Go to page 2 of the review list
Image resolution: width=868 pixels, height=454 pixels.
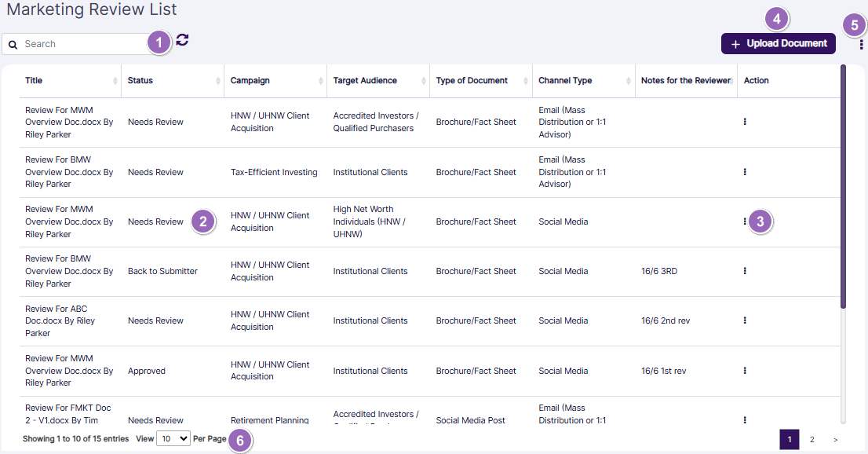tap(811, 440)
